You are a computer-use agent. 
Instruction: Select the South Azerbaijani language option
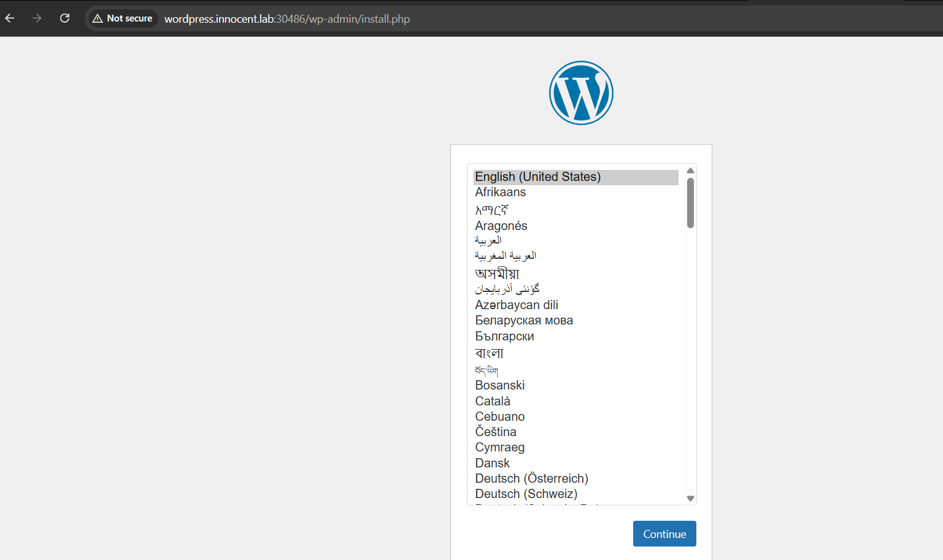(576, 289)
